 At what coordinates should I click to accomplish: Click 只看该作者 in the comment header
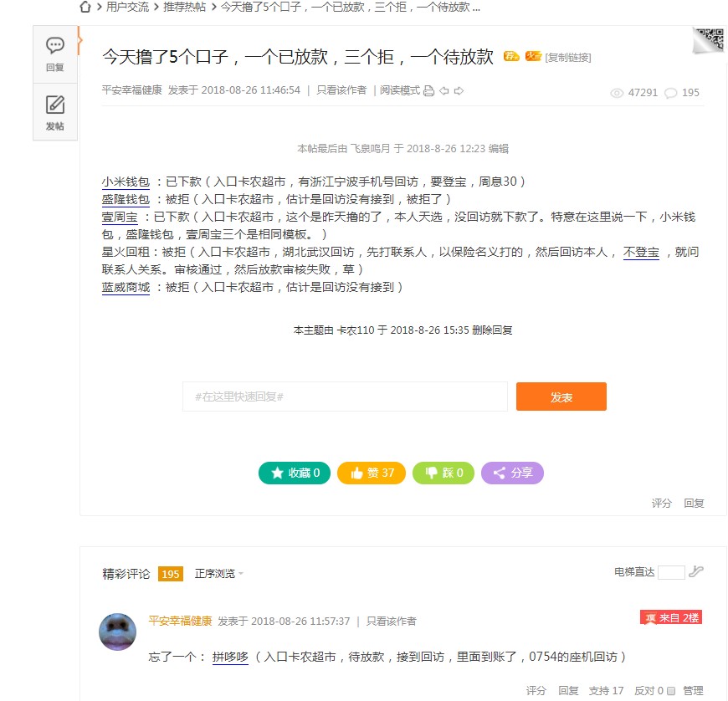click(x=391, y=622)
